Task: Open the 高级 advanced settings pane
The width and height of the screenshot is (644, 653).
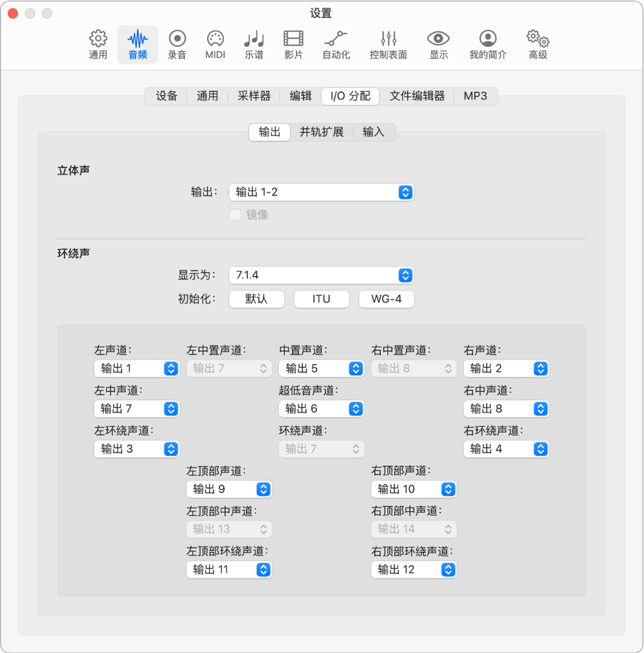Action: tap(538, 44)
